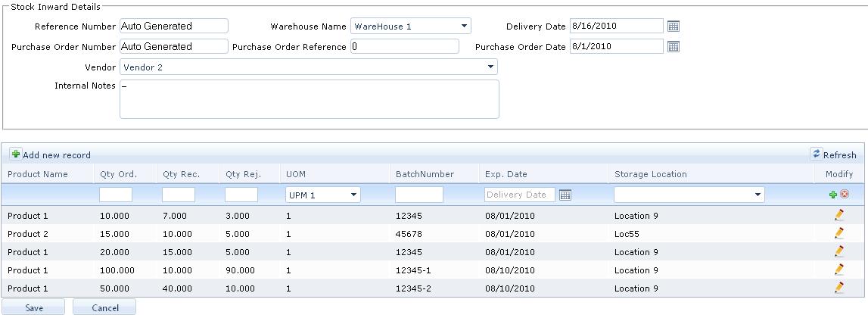Edit the row with batch 12345-1
Image resolution: width=868 pixels, height=318 pixels.
pyautogui.click(x=838, y=270)
